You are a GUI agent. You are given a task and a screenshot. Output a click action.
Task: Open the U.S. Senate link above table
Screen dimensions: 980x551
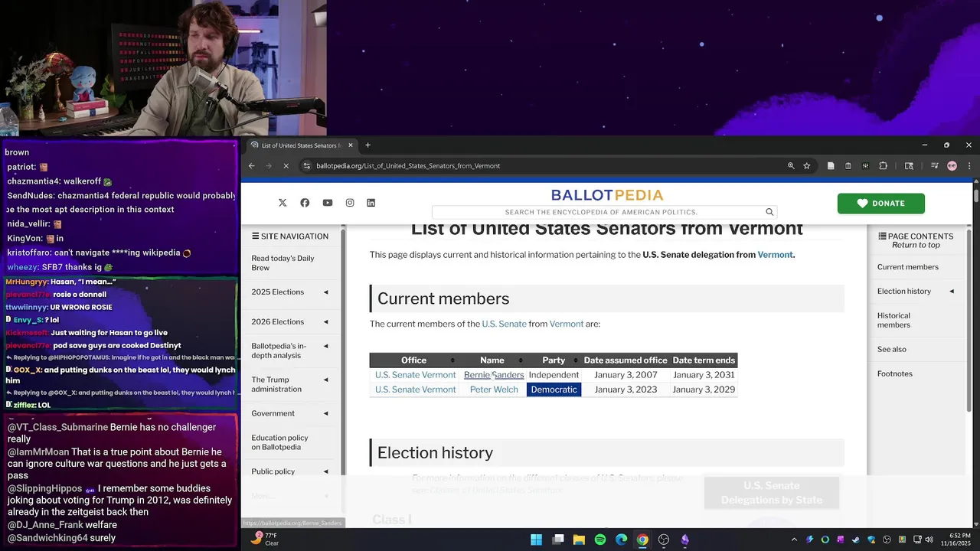[x=504, y=324]
